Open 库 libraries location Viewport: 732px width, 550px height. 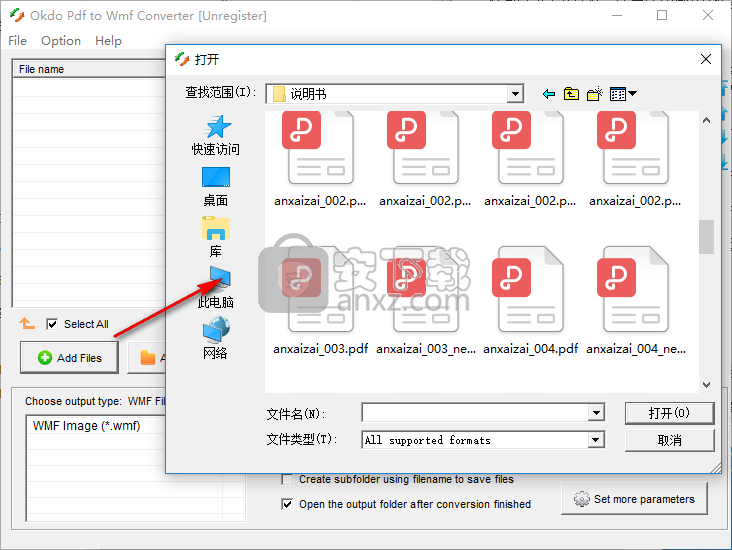pos(216,237)
